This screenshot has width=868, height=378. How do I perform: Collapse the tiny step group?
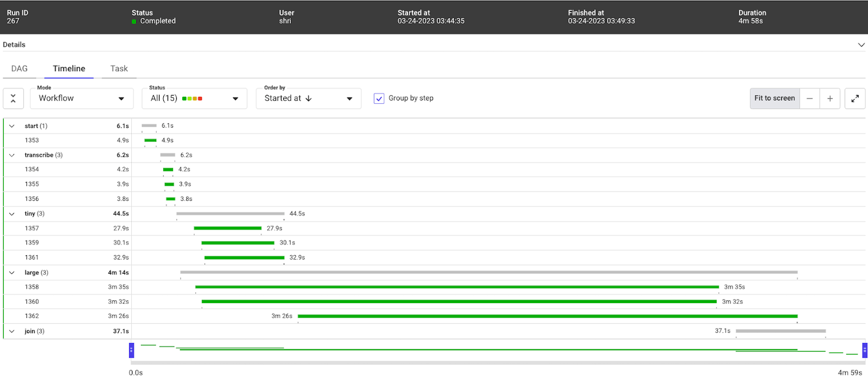point(12,214)
